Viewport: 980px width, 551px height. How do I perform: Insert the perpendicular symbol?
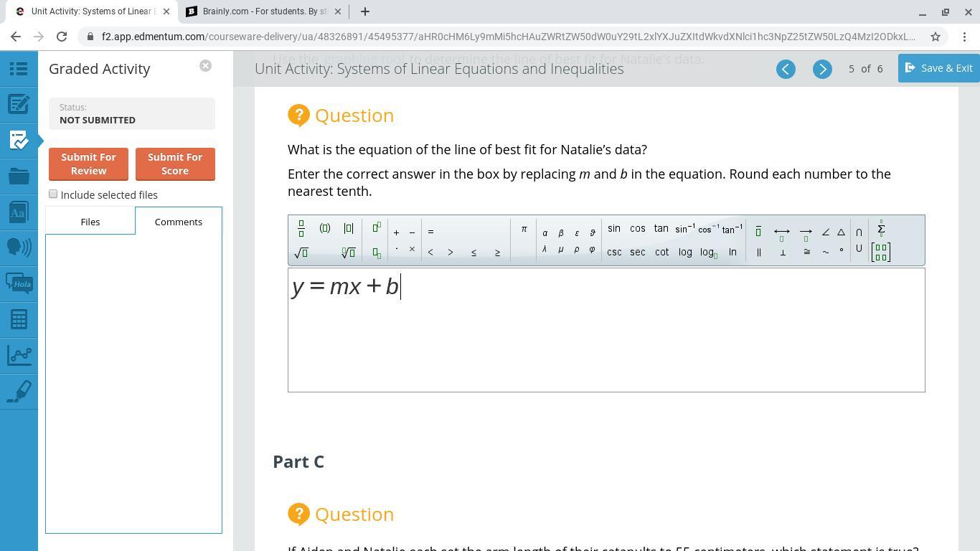click(x=783, y=252)
